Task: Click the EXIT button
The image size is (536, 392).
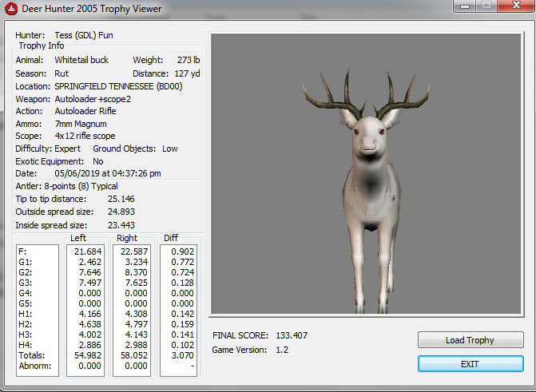Action: click(470, 363)
